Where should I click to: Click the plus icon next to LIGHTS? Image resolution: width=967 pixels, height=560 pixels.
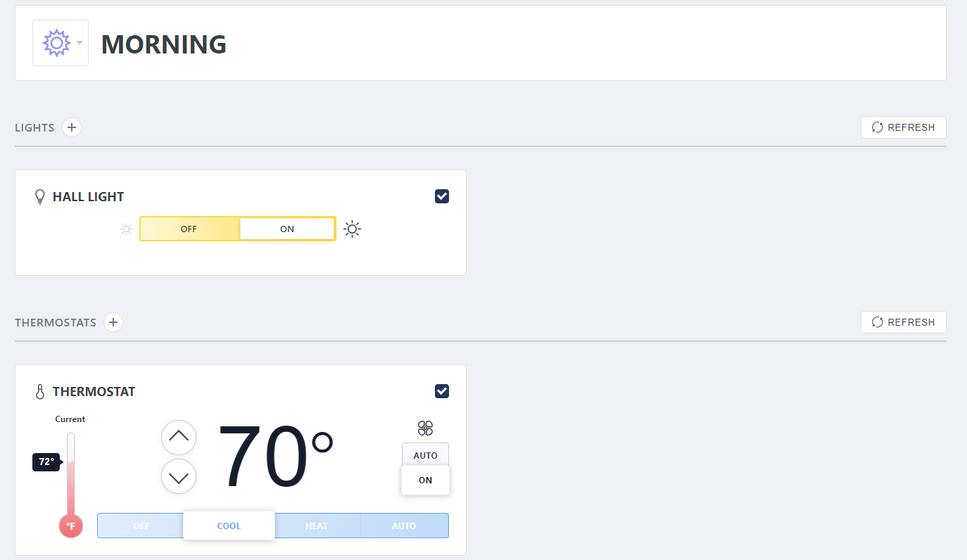71,127
